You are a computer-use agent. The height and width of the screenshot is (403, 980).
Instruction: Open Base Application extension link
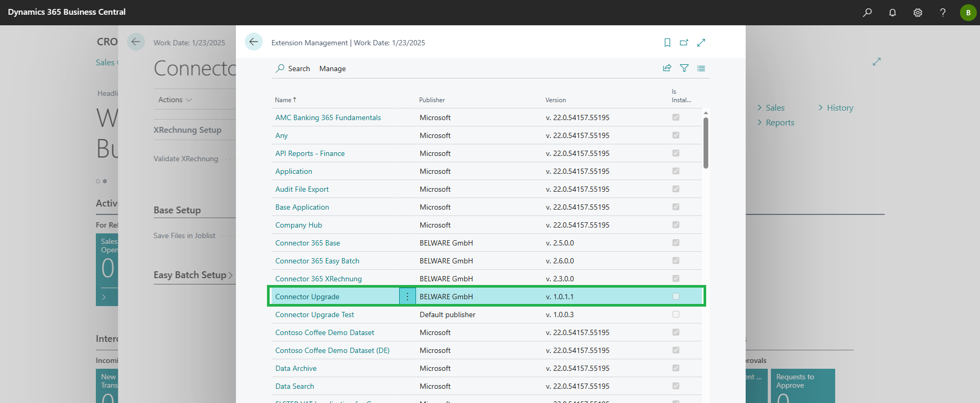(302, 207)
